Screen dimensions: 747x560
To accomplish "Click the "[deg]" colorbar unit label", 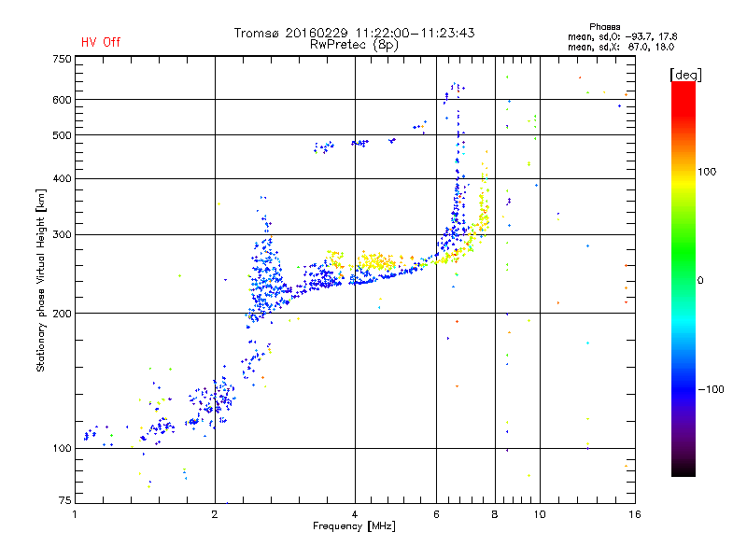I will coord(685,75).
